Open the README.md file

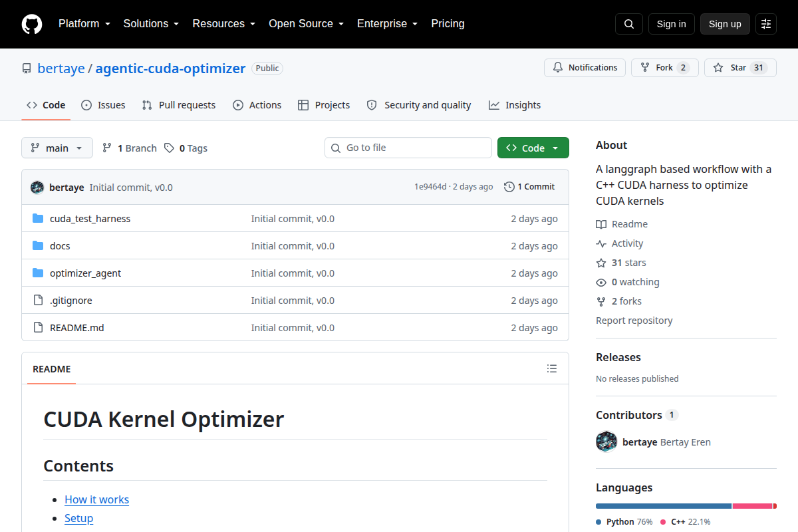tap(77, 328)
